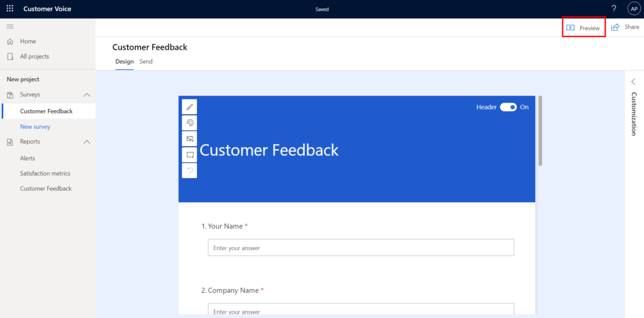The width and height of the screenshot is (644, 318).
Task: Click the survey vertical scrollbar
Action: (540, 130)
